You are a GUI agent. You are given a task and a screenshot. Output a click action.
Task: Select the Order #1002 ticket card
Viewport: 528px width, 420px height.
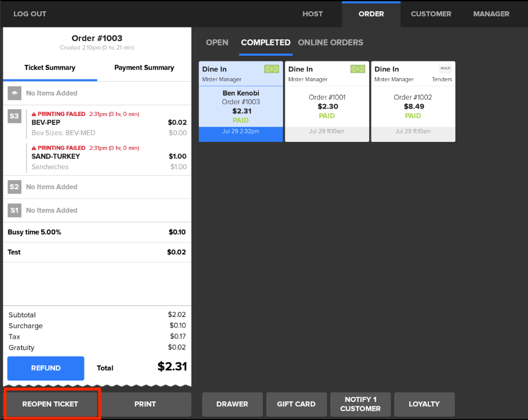(413, 101)
